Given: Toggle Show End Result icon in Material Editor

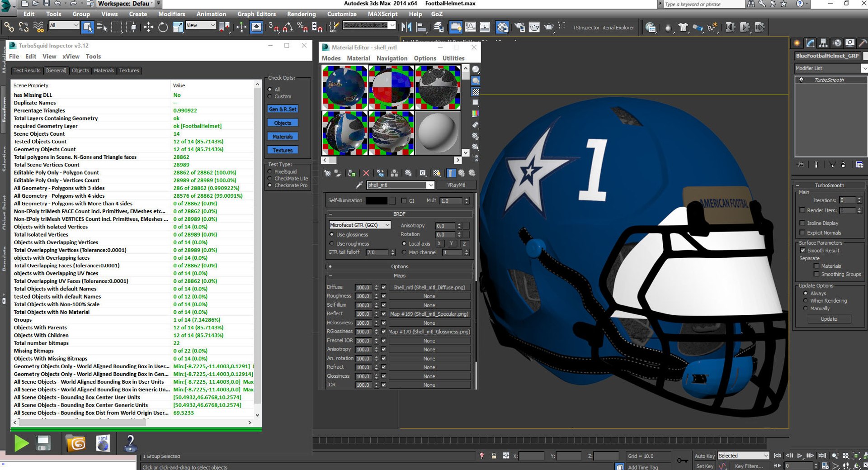Looking at the screenshot, I should click(451, 173).
